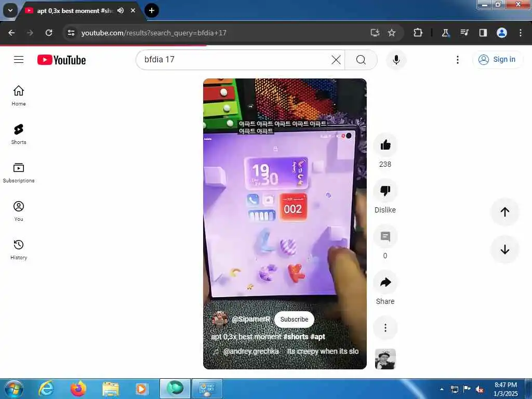Click the #shorts hashtag in title
This screenshot has height=399, width=532.
tap(296, 337)
